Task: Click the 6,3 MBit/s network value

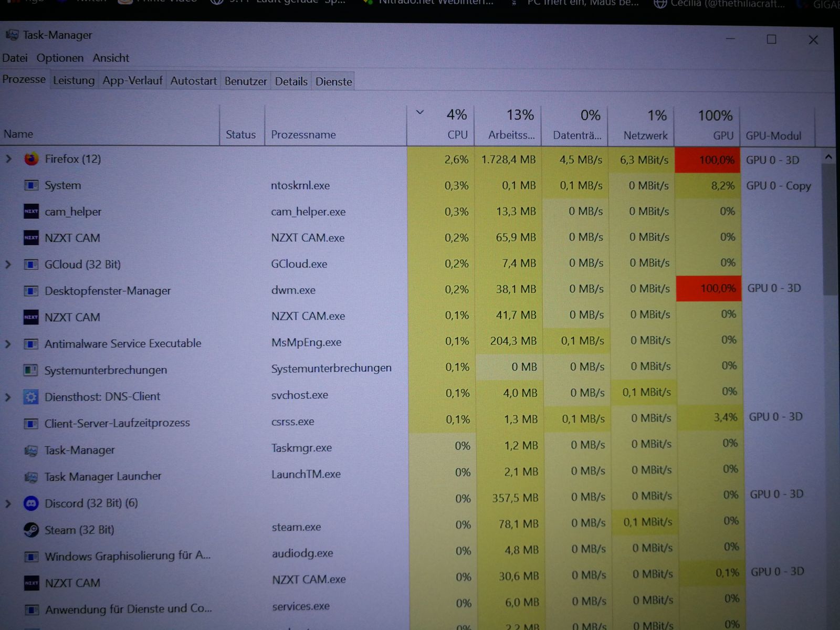Action: pyautogui.click(x=644, y=160)
